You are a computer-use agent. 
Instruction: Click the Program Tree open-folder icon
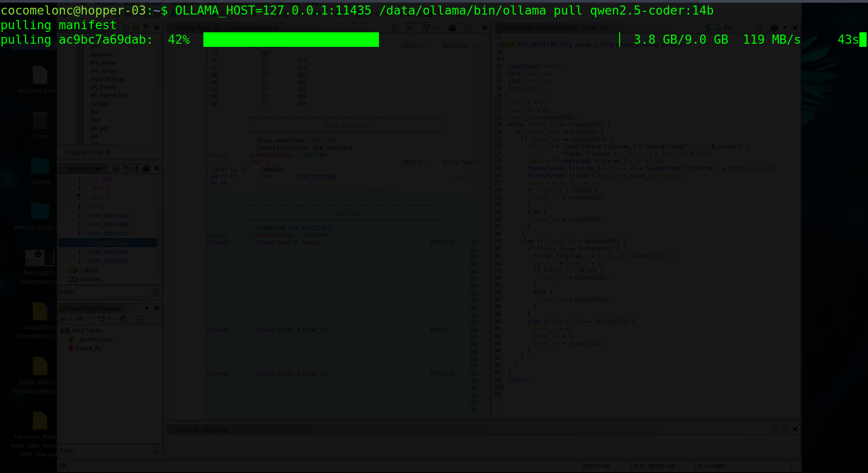[x=136, y=28]
